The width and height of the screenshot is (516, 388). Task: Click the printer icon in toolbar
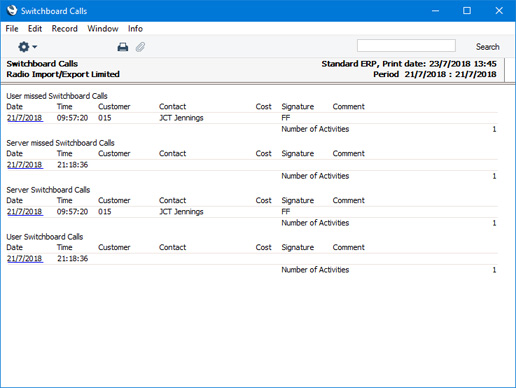pos(123,47)
